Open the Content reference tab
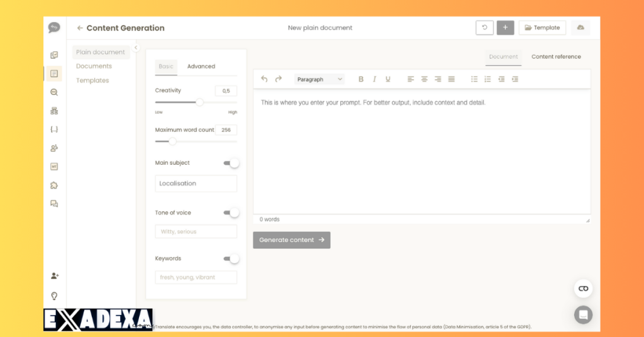Screen dimensions: 644x337 pyautogui.click(x=556, y=57)
